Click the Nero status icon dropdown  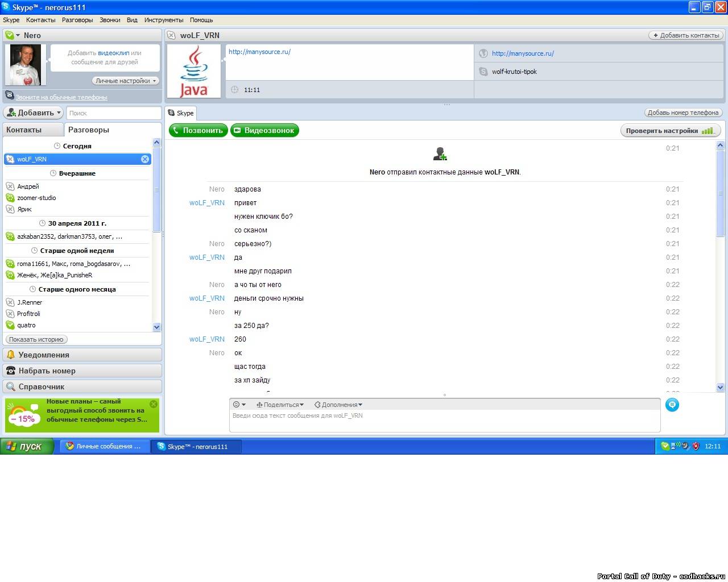pos(13,35)
